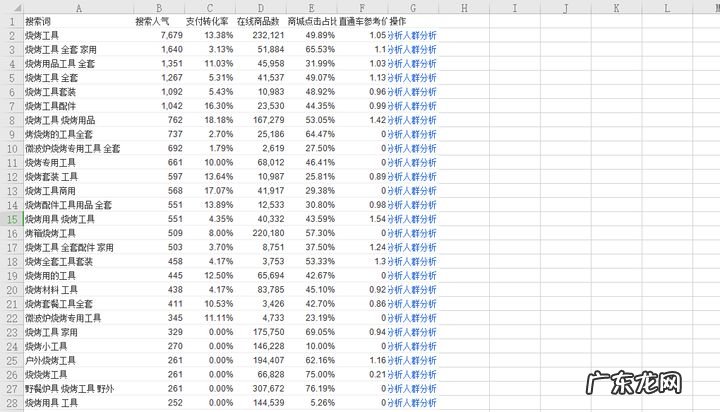The width and height of the screenshot is (720, 412).
Task: Select the cell containing 2,619
Action: click(x=260, y=148)
